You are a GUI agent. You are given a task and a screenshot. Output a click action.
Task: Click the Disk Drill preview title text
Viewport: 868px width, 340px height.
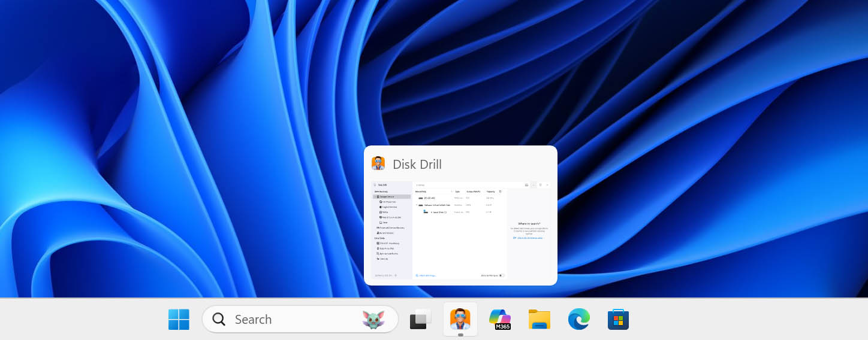coord(417,164)
